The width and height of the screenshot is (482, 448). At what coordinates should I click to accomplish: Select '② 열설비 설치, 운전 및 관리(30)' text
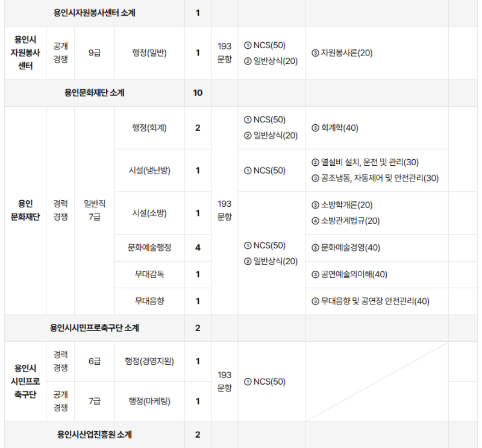[365, 162]
